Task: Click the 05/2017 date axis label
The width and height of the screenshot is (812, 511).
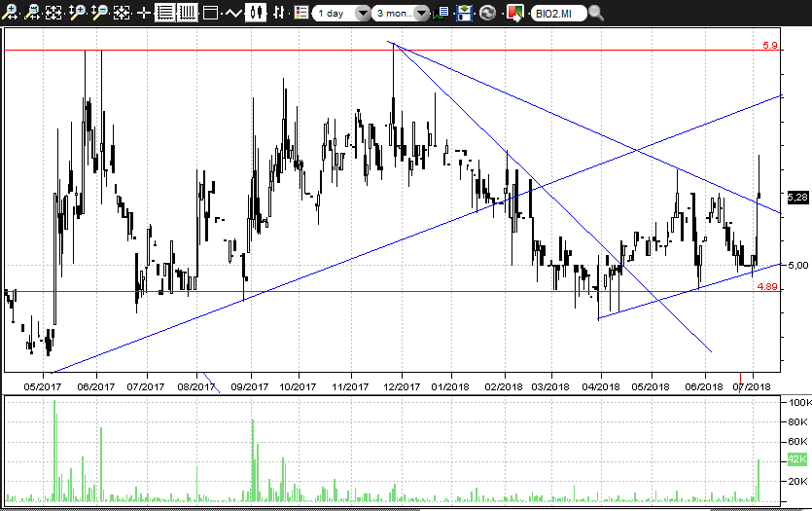Action: (x=43, y=386)
